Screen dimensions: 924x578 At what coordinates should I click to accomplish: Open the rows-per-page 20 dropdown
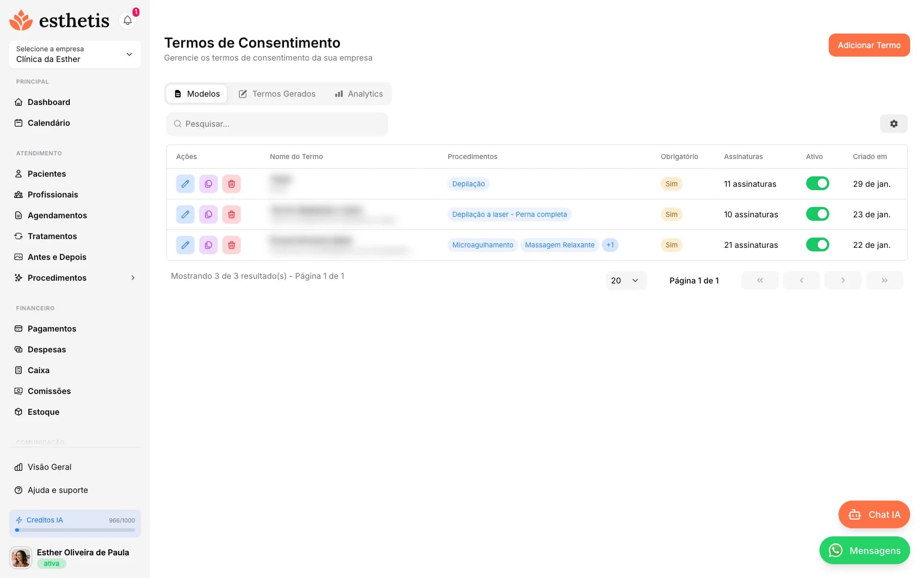pos(626,281)
